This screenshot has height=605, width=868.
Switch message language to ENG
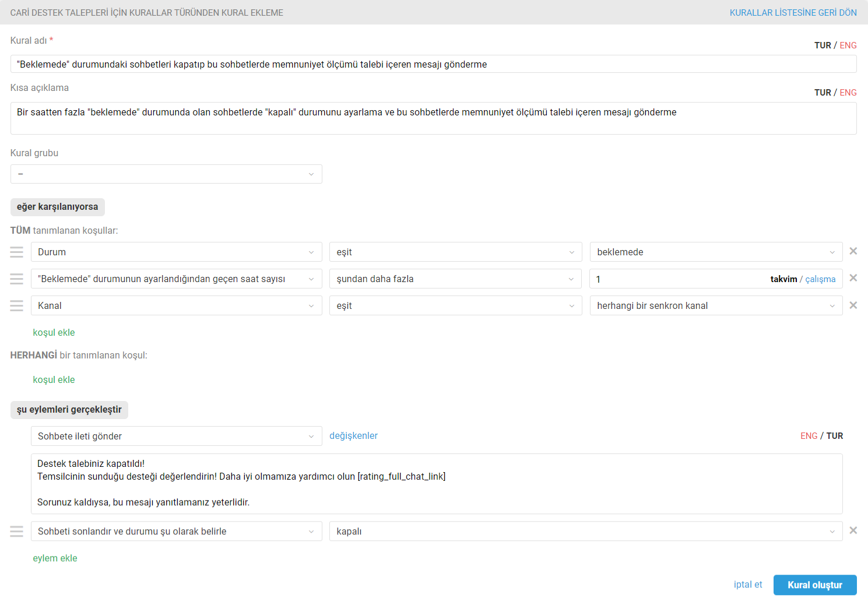click(x=809, y=436)
